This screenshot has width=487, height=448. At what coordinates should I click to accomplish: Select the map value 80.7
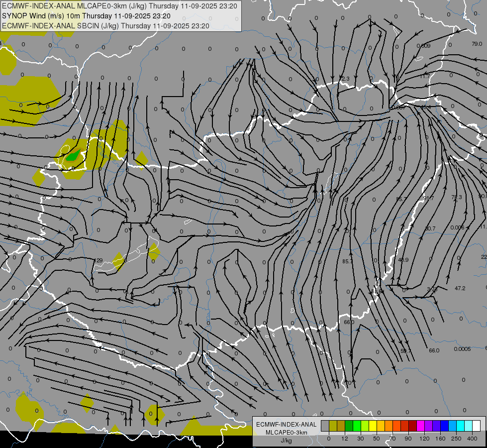coord(430,228)
